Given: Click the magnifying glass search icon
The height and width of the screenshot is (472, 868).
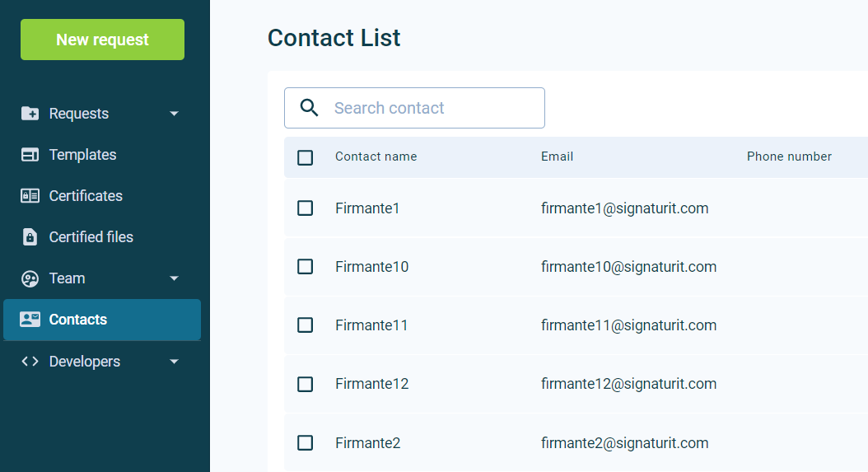Looking at the screenshot, I should (309, 108).
